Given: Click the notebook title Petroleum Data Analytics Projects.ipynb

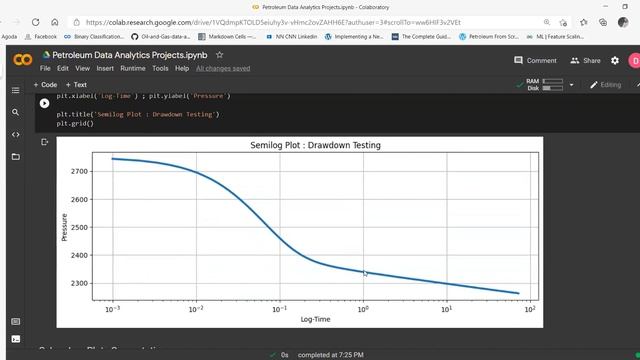Looking at the screenshot, I should [x=130, y=55].
